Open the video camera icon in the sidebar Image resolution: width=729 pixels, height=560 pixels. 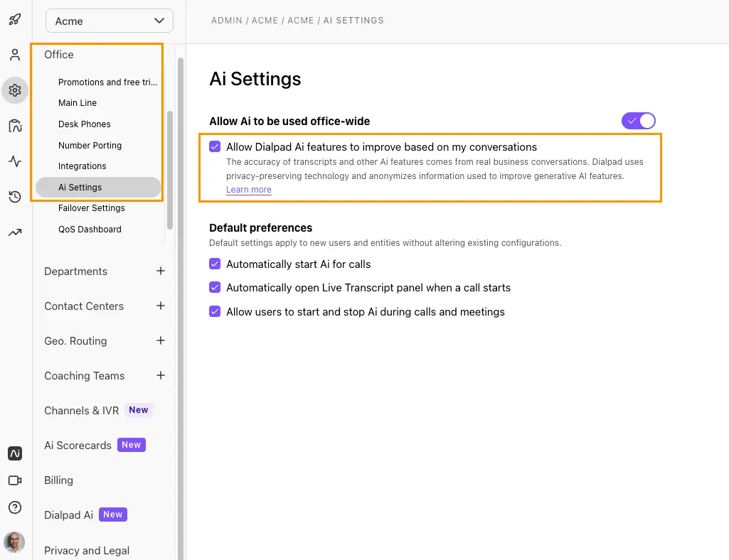(15, 480)
